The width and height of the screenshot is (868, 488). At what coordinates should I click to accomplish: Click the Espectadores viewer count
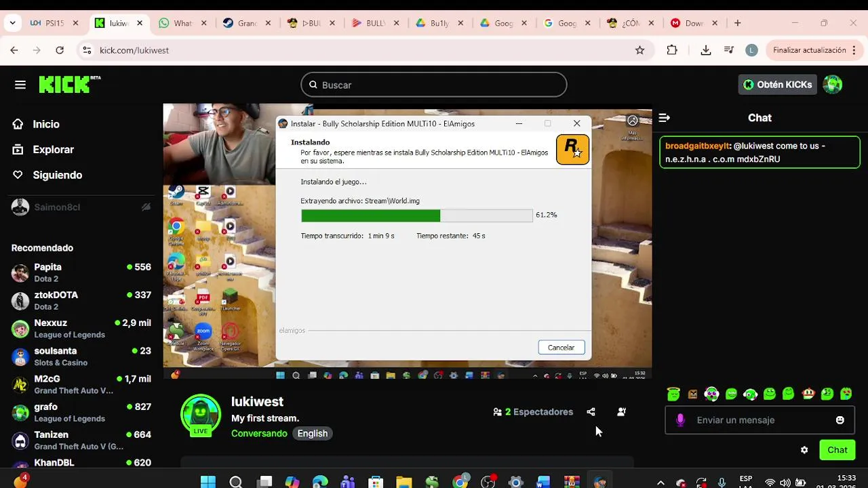coord(533,411)
